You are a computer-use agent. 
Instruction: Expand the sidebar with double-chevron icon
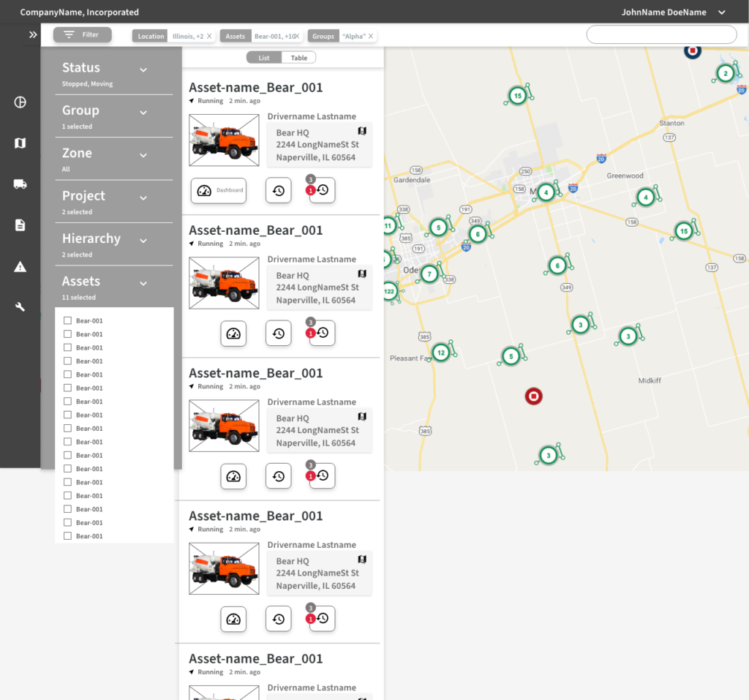33,34
